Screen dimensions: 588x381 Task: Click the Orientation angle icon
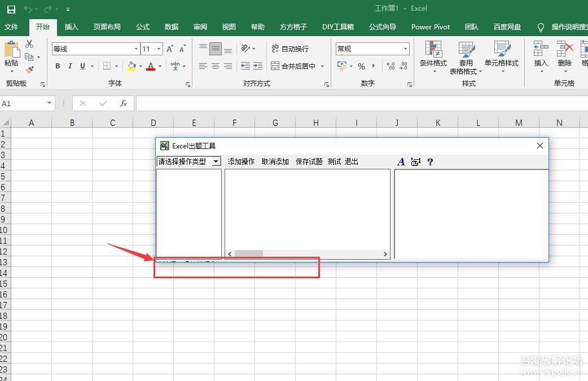point(245,49)
